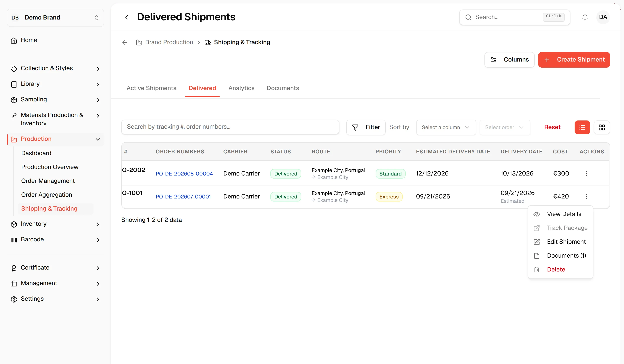Click the Management briefcase icon
624x364 pixels.
coord(14,284)
